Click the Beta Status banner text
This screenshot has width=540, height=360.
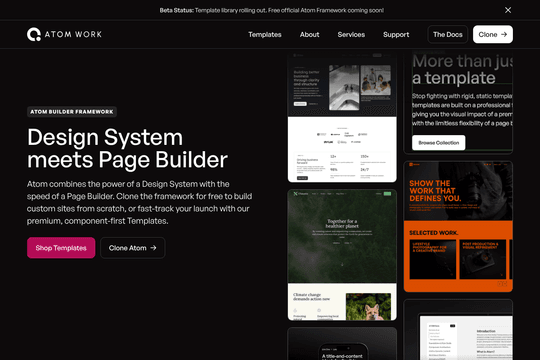(x=271, y=10)
